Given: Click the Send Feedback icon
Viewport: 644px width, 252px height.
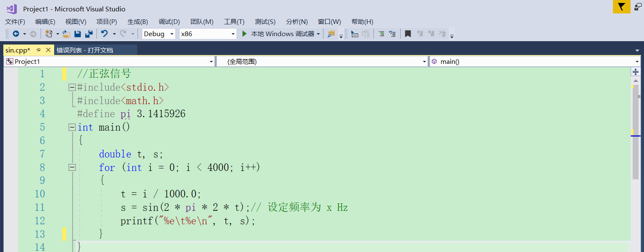Looking at the screenshot, I should point(637,7).
